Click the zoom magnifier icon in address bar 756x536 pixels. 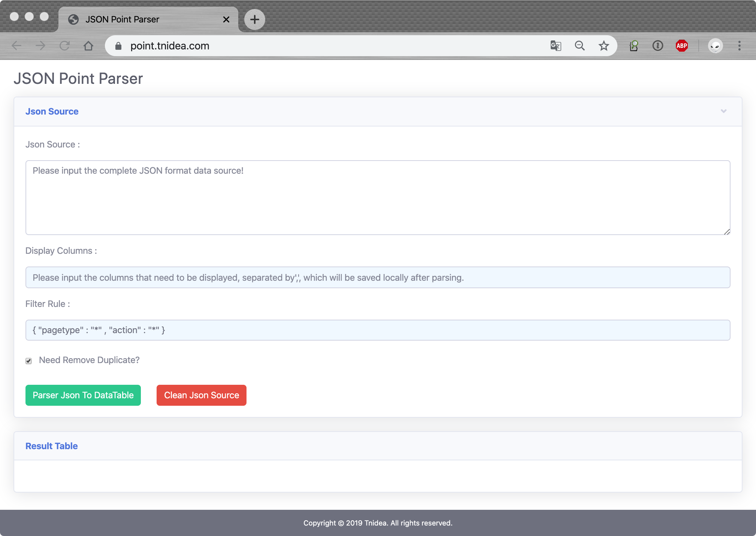[x=580, y=46]
